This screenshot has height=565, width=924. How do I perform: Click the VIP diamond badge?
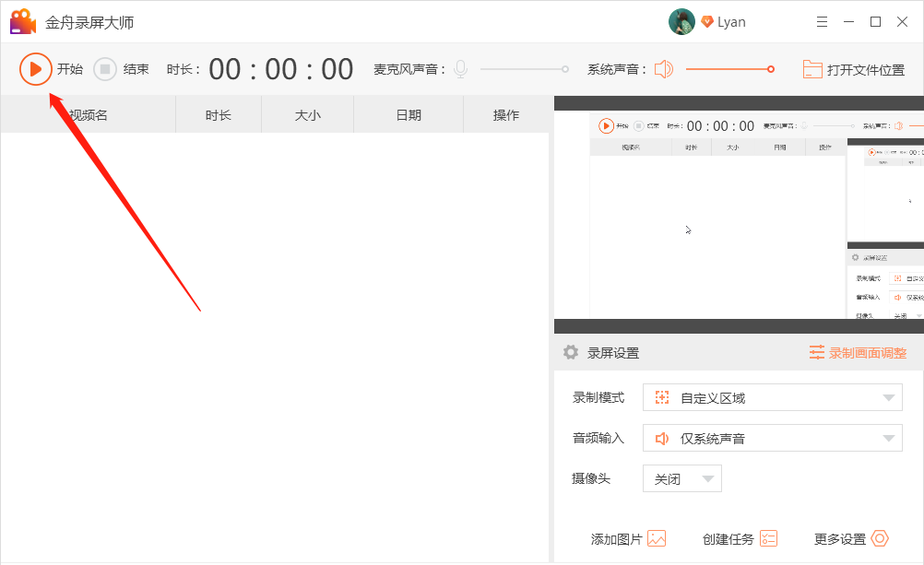(707, 22)
